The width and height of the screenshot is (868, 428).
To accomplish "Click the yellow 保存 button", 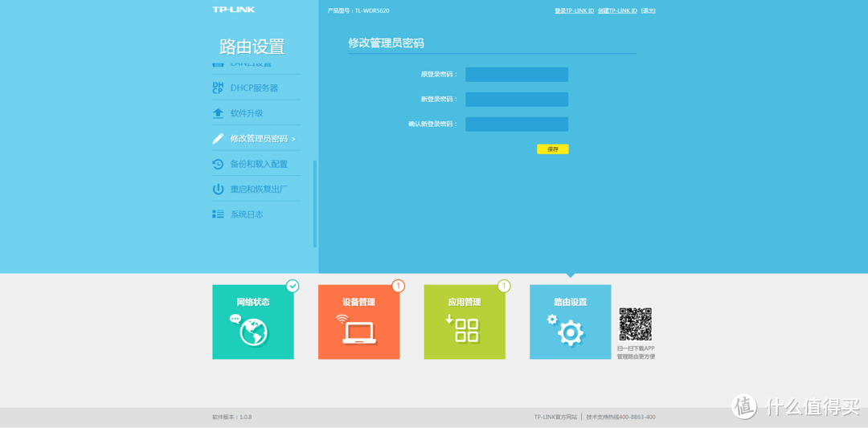I will (552, 149).
